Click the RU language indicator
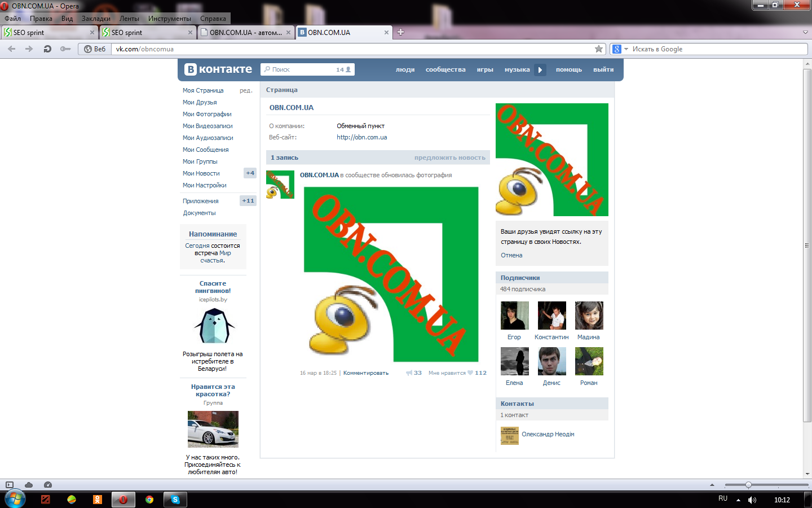 pyautogui.click(x=723, y=498)
